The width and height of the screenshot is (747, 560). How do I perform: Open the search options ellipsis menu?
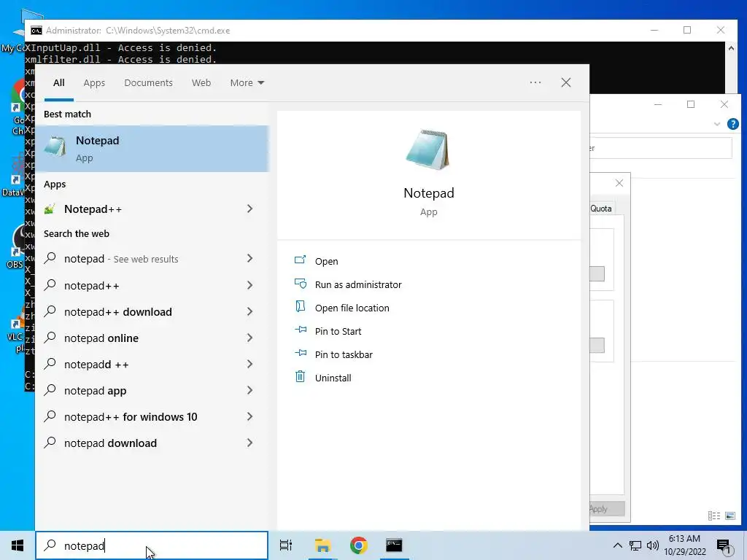tap(535, 82)
